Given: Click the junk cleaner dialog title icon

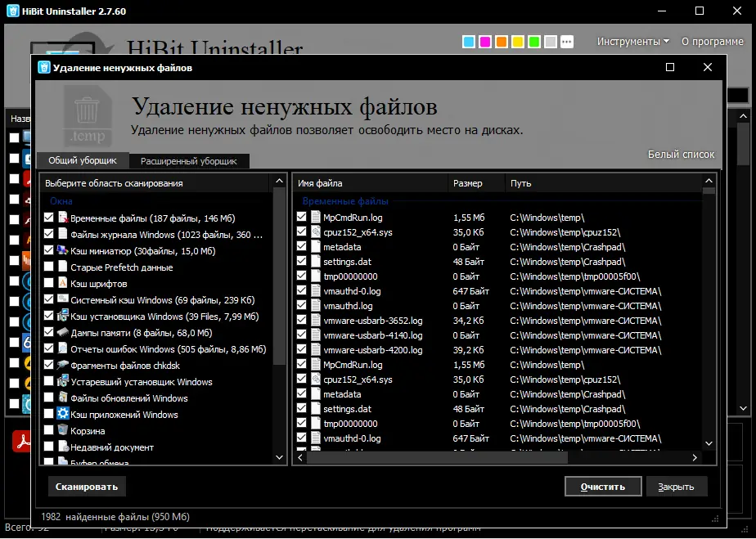Looking at the screenshot, I should [x=44, y=68].
